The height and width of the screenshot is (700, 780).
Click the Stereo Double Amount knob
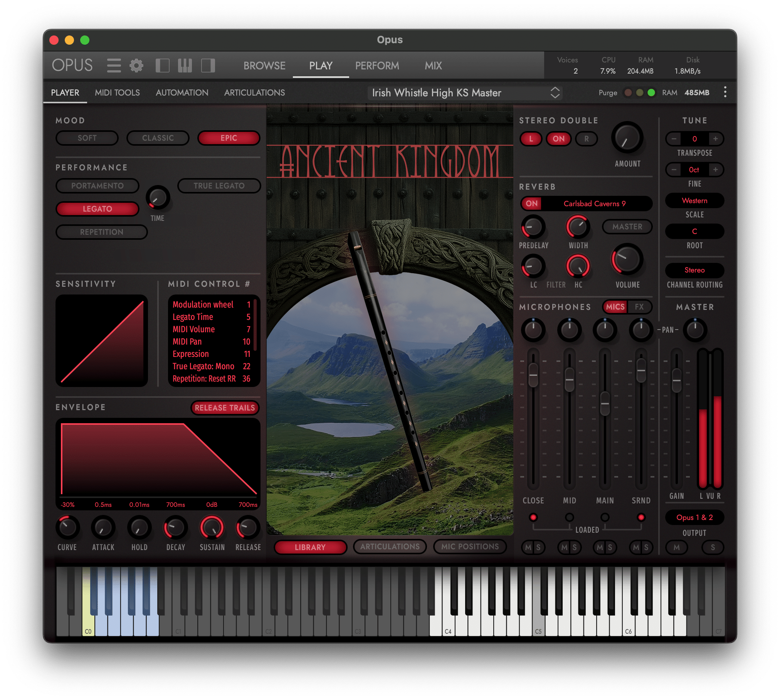point(627,138)
